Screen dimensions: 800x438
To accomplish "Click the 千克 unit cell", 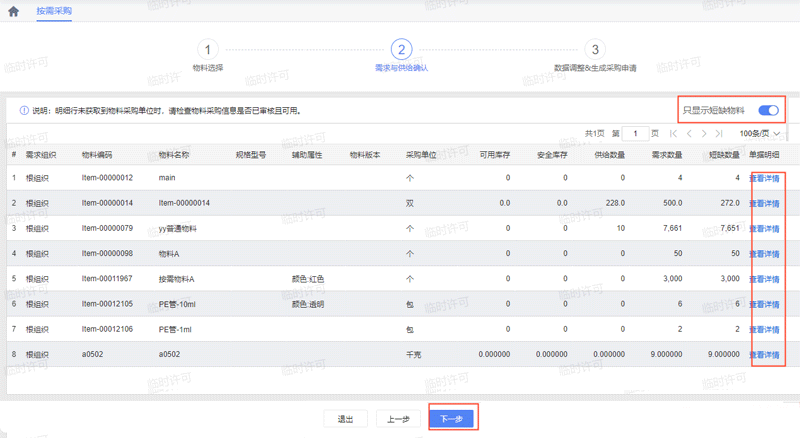I will point(413,355).
